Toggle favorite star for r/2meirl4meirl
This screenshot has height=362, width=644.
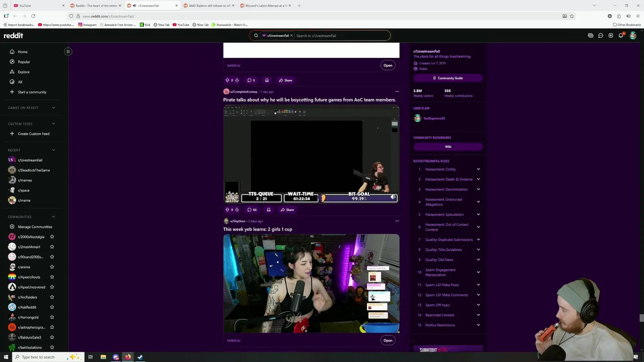click(52, 247)
